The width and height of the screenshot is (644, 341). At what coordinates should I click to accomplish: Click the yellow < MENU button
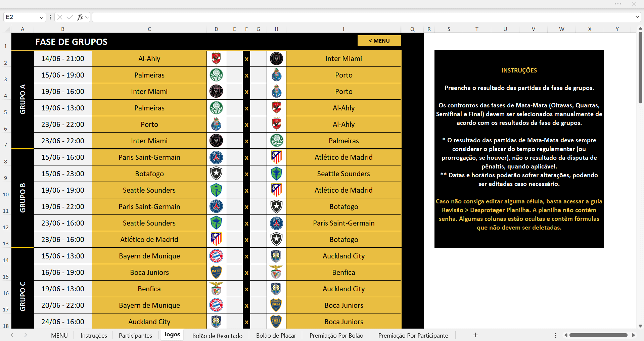click(379, 41)
